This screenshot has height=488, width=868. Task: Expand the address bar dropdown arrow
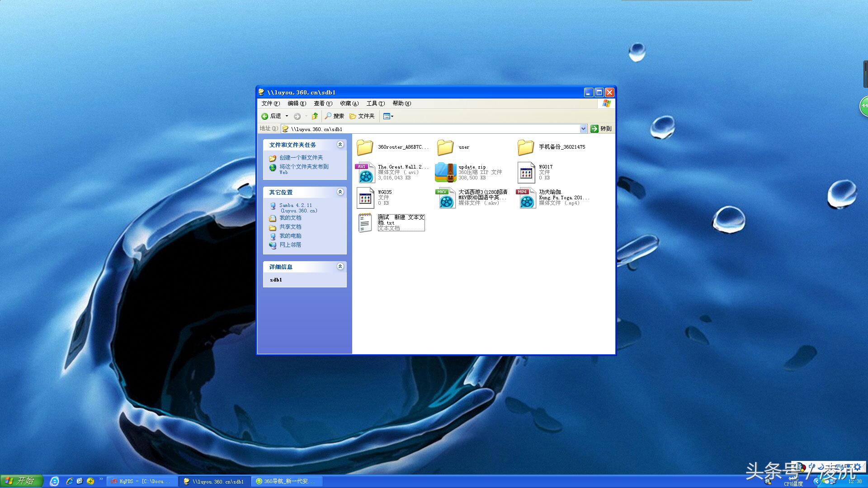(583, 129)
